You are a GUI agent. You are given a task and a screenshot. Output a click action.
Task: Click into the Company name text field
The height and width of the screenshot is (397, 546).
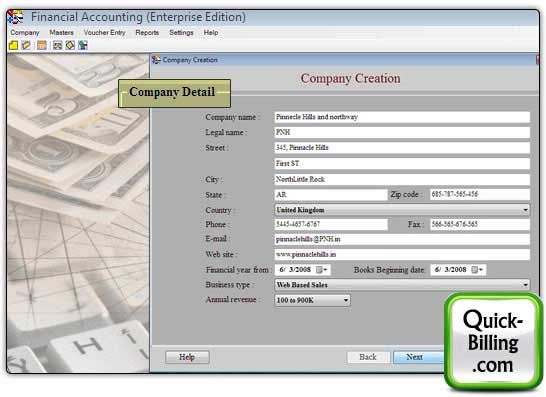(402, 117)
